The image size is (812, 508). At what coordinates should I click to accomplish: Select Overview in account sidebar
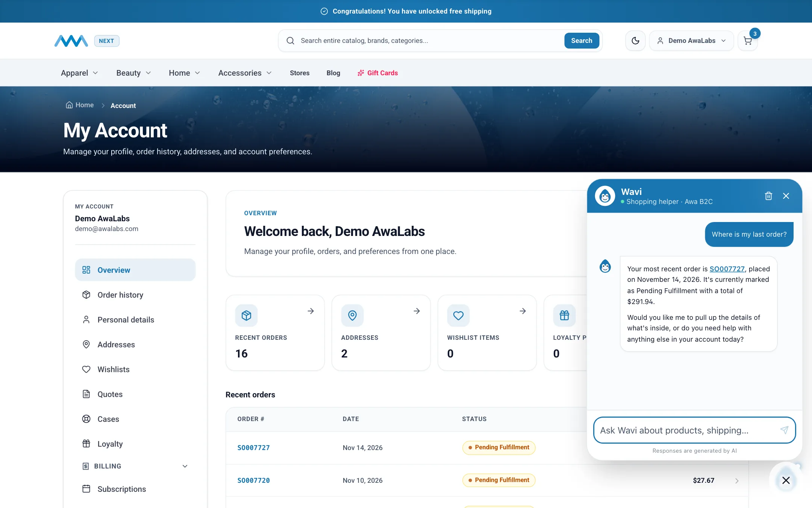(135, 270)
